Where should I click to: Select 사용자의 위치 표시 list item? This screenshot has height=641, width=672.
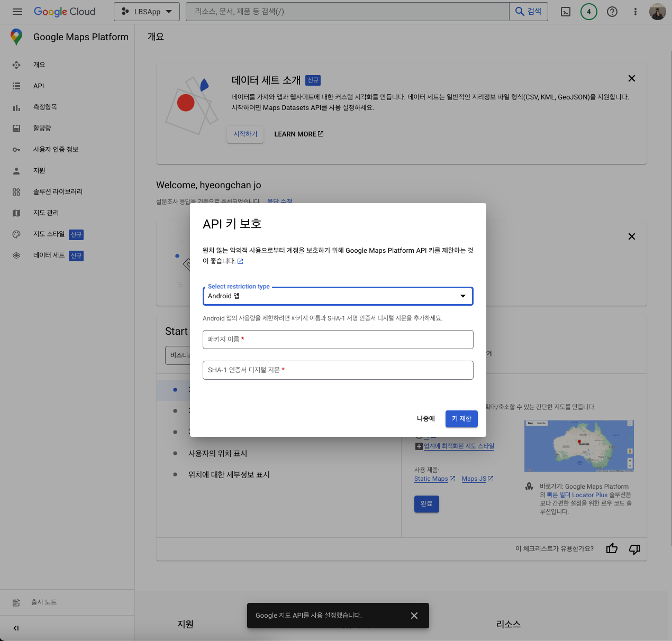pyautogui.click(x=217, y=453)
